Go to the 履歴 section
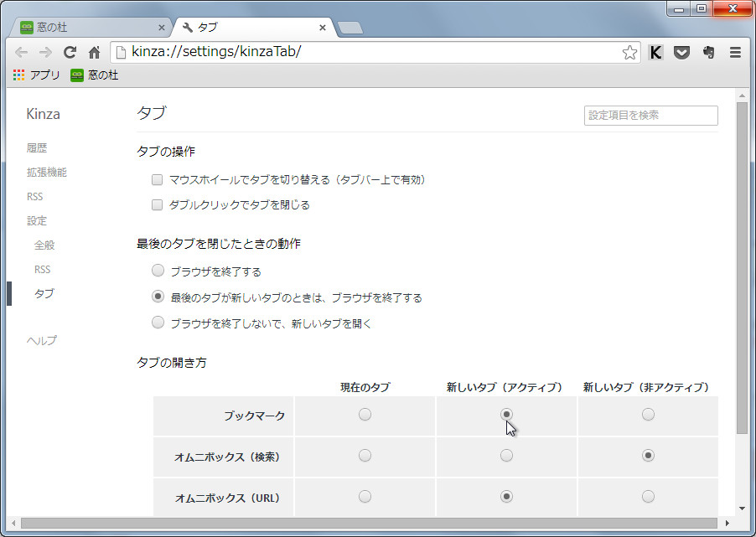Screen dimensions: 756x537 (35, 147)
